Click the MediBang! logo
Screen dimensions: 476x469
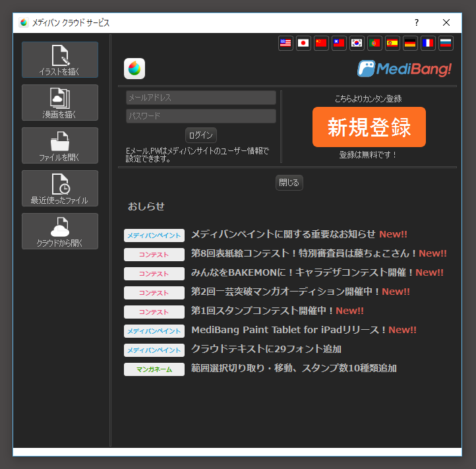coord(404,69)
